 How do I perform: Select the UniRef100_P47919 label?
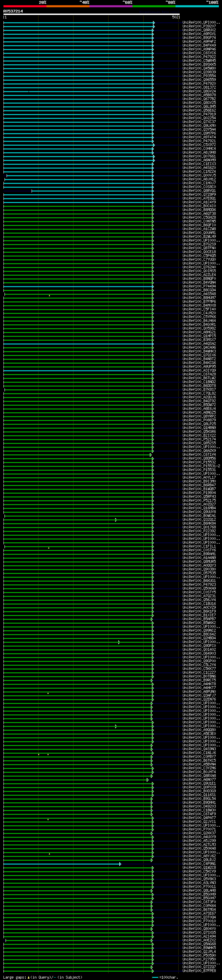click(199, 114)
